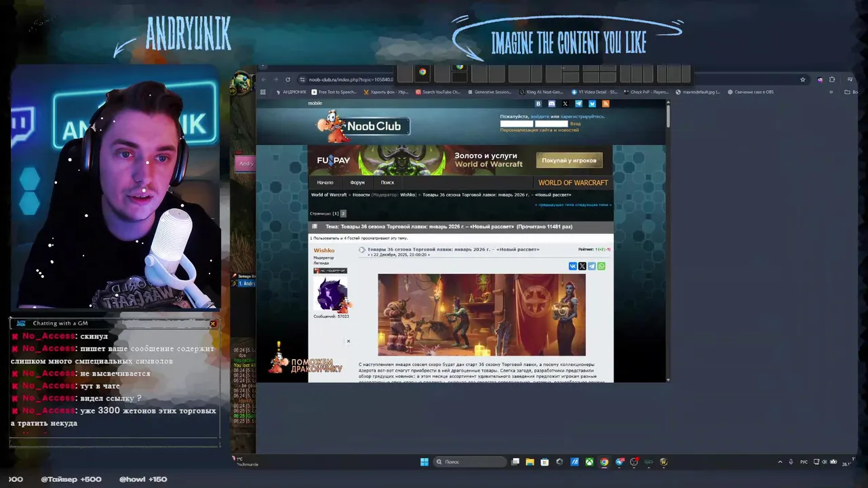Switch input language РУС in the tray
The height and width of the screenshot is (488, 868).
[x=804, y=462]
